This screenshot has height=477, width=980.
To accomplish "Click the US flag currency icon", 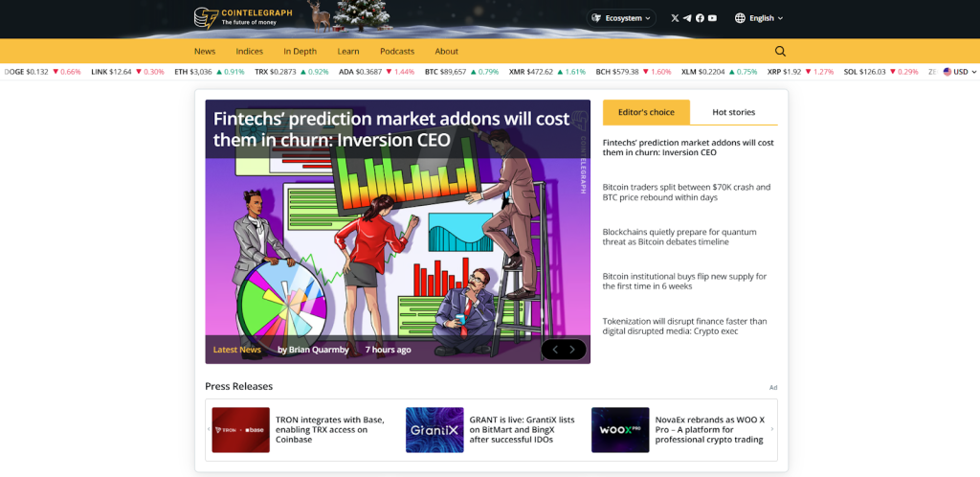I will coord(947,72).
